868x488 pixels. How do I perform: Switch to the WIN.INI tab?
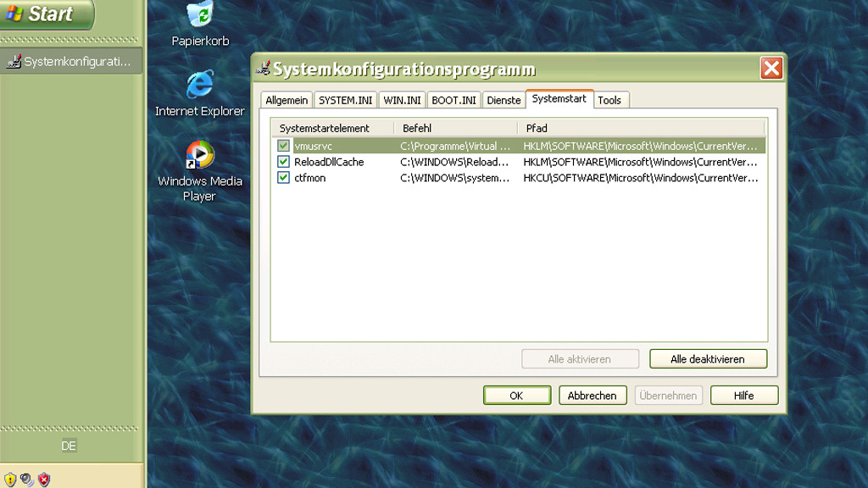[x=402, y=100]
